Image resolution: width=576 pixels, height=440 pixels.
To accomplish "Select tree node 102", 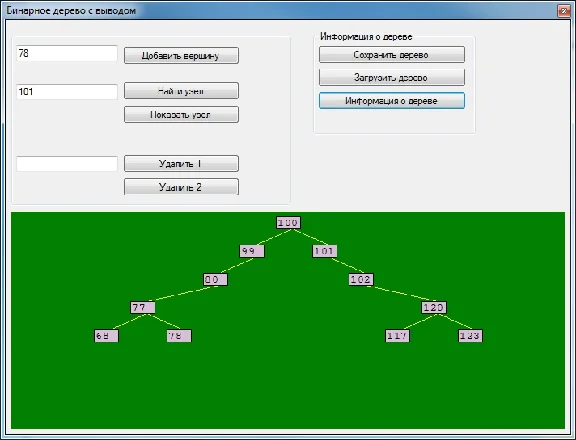I will [361, 279].
